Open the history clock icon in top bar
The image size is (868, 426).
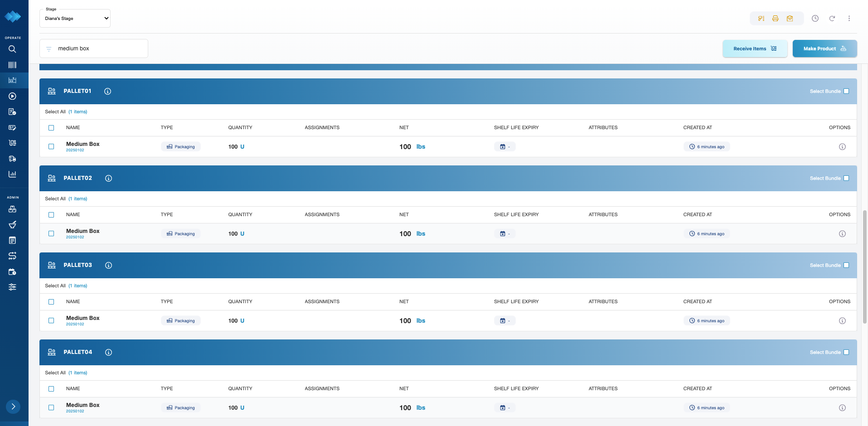coord(815,19)
